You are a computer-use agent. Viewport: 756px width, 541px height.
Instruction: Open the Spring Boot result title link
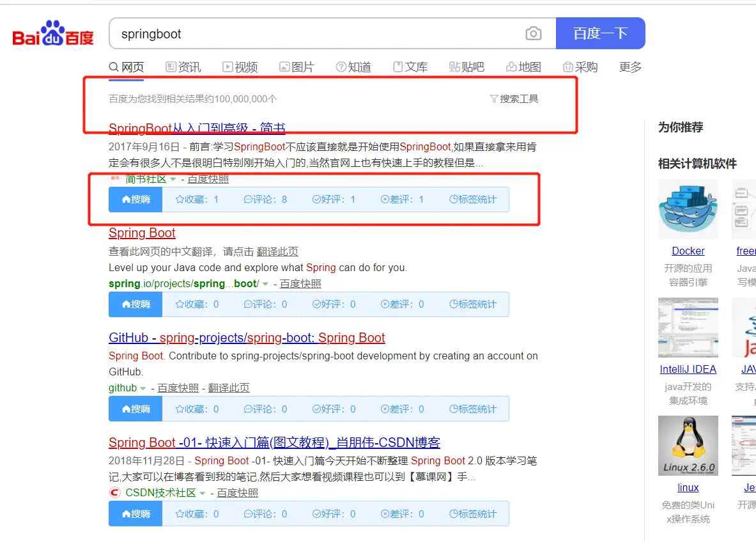tap(142, 233)
